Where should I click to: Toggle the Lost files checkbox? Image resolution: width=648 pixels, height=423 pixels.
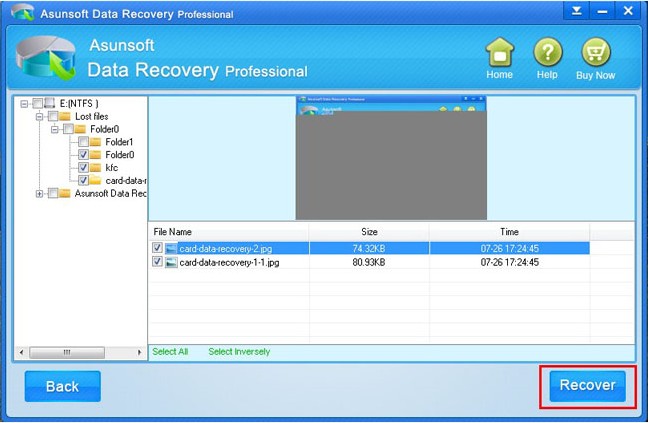52,116
